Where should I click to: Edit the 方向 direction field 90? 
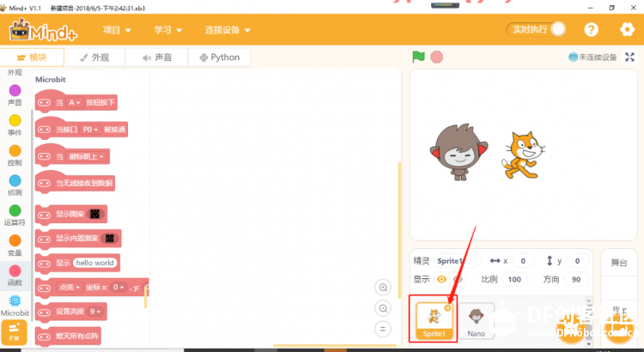pyautogui.click(x=576, y=279)
